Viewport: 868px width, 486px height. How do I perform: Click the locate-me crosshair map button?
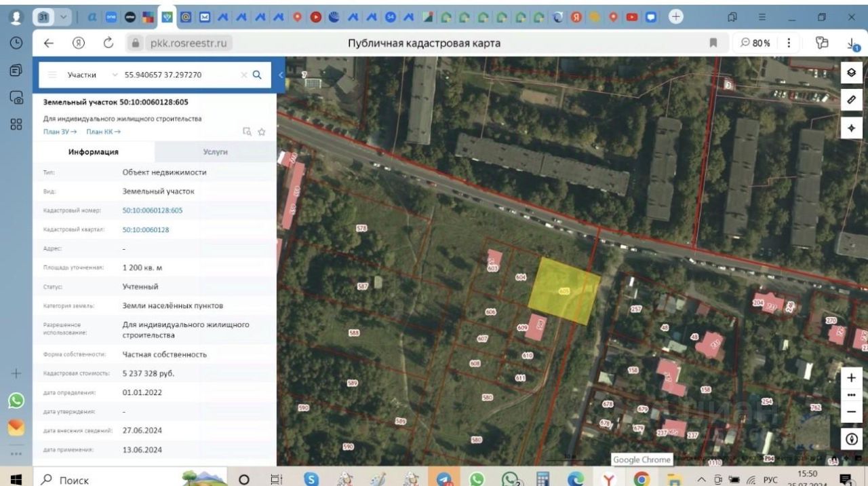coord(852,128)
